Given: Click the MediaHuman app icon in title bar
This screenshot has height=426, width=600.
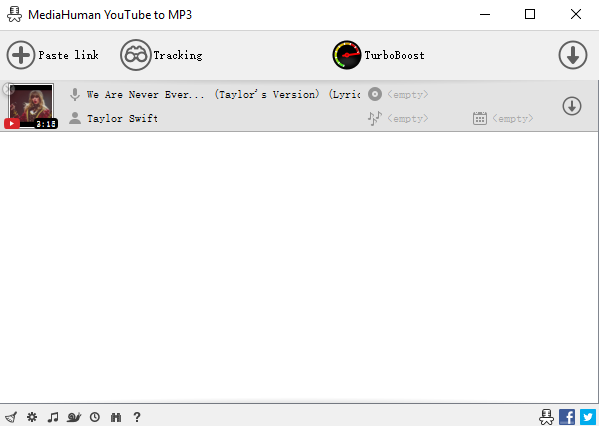Looking at the screenshot, I should [15, 14].
